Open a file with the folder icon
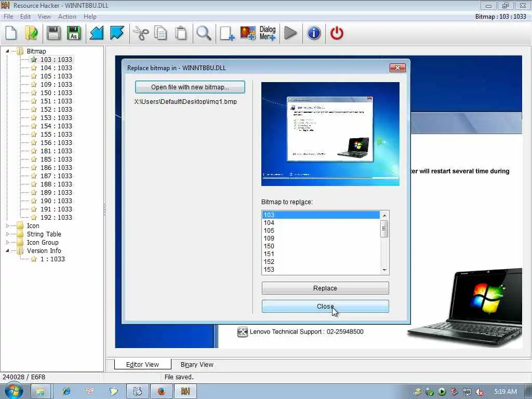The image size is (532, 399). (x=31, y=33)
